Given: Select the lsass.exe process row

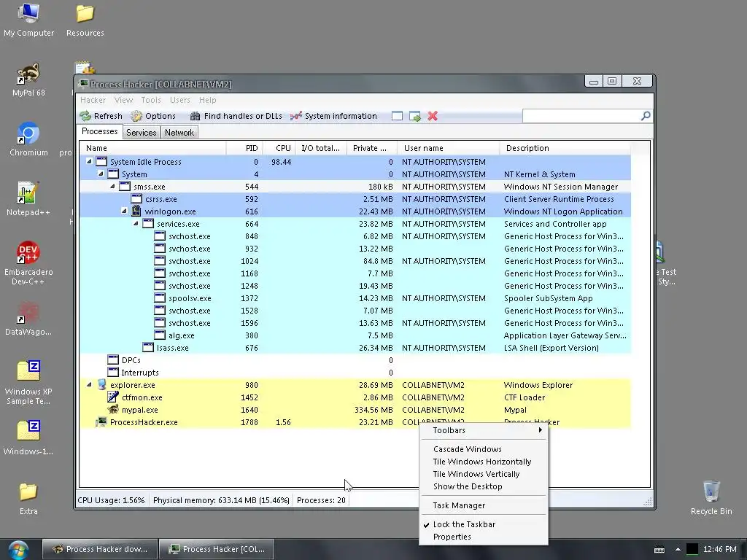Looking at the screenshot, I should click(355, 348).
